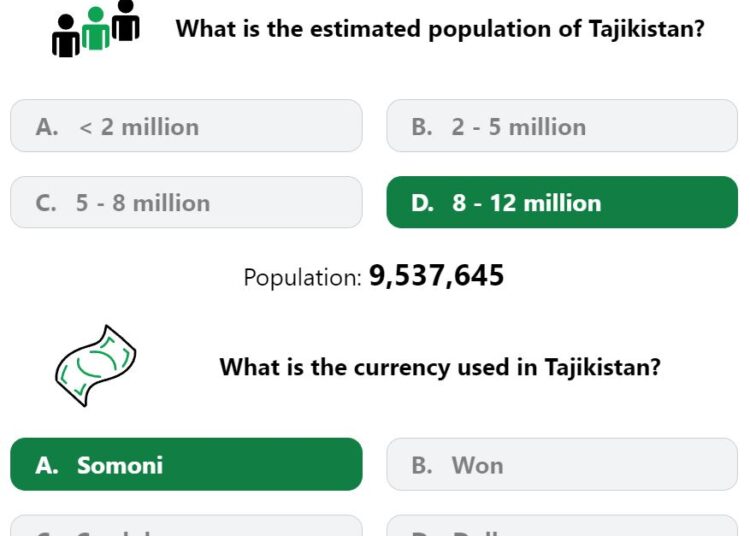Click the population figure 9,537,645
The width and height of the screenshot is (750, 536).
point(436,276)
